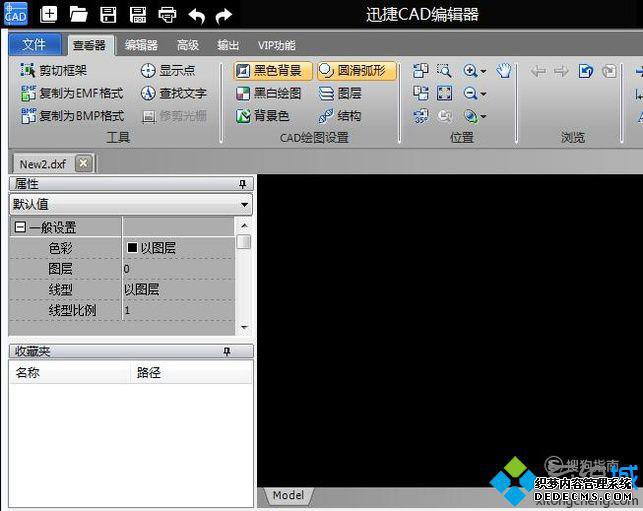Click the 线型比例 value 1
Image resolution: width=643 pixels, height=511 pixels.
click(x=179, y=310)
